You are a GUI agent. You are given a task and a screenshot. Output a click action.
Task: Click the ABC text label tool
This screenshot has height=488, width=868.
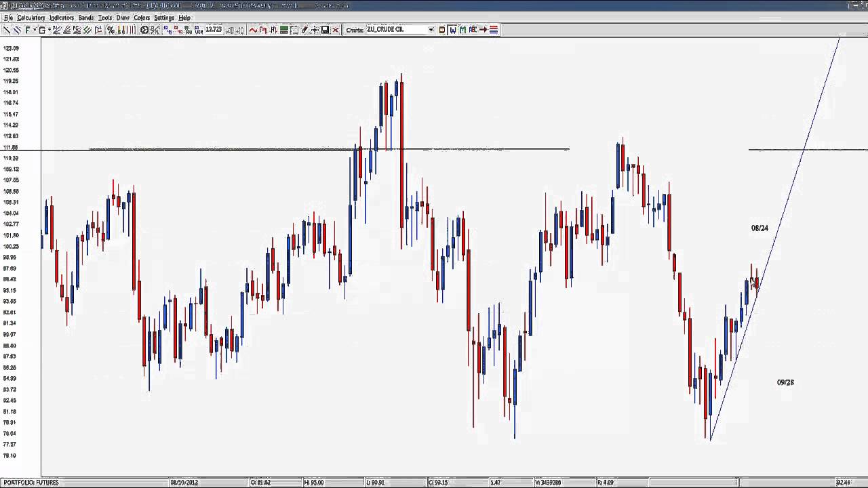473,30
